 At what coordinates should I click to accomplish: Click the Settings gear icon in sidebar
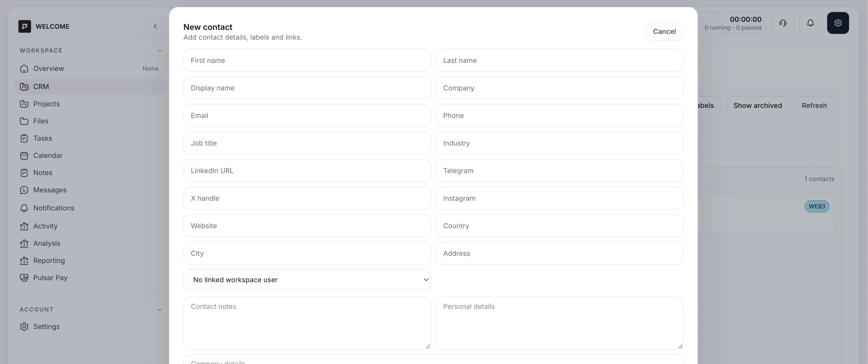(24, 327)
